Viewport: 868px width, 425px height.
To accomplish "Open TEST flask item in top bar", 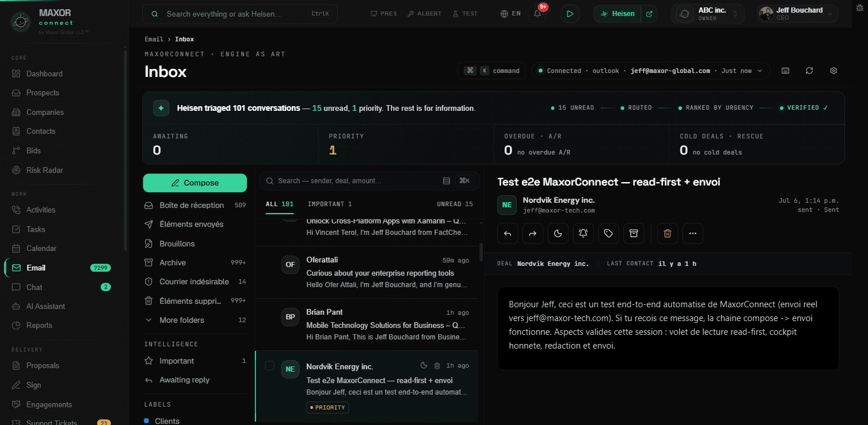I will pos(464,14).
